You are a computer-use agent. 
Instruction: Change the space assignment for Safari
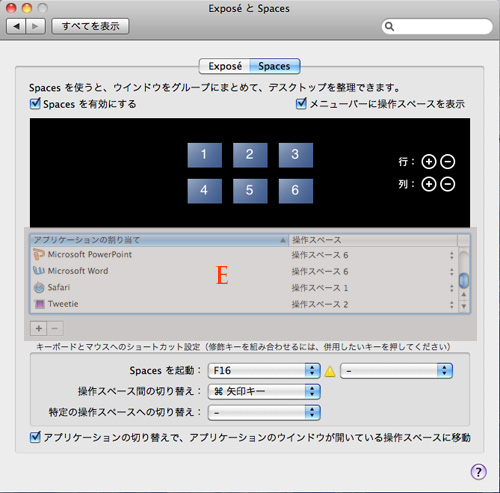372,288
